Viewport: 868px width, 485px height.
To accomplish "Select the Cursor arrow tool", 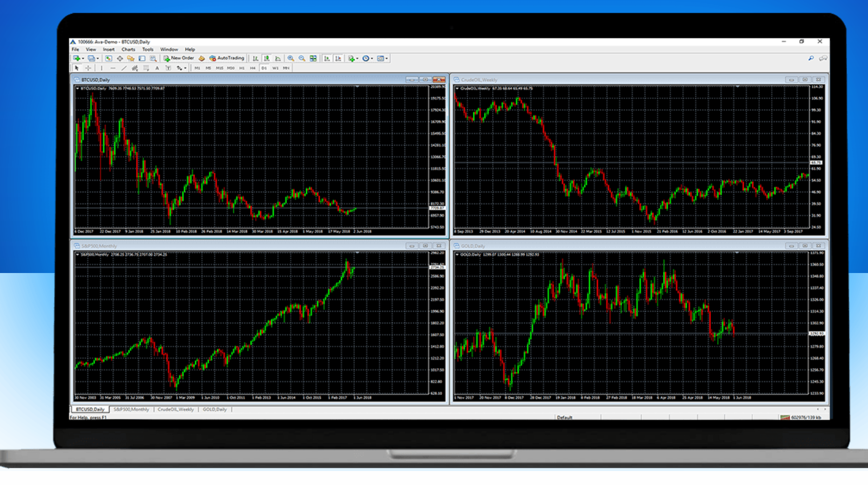I will click(77, 68).
